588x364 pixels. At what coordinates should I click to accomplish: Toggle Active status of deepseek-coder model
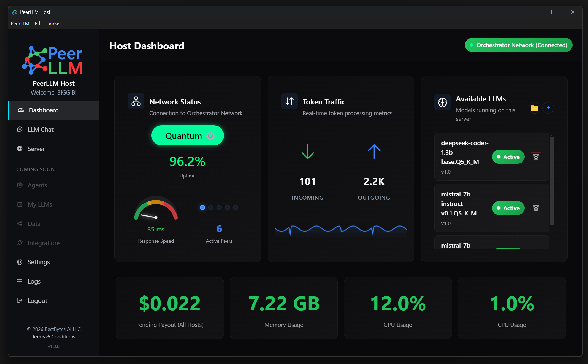pos(508,157)
